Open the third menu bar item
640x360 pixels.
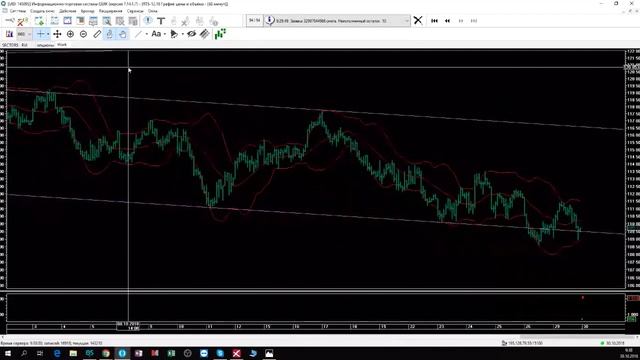pyautogui.click(x=68, y=11)
